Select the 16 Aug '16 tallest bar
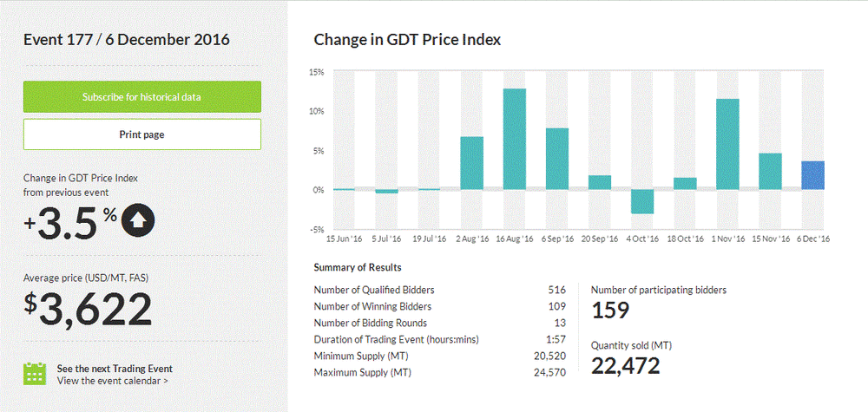The width and height of the screenshot is (868, 412). tap(515, 139)
